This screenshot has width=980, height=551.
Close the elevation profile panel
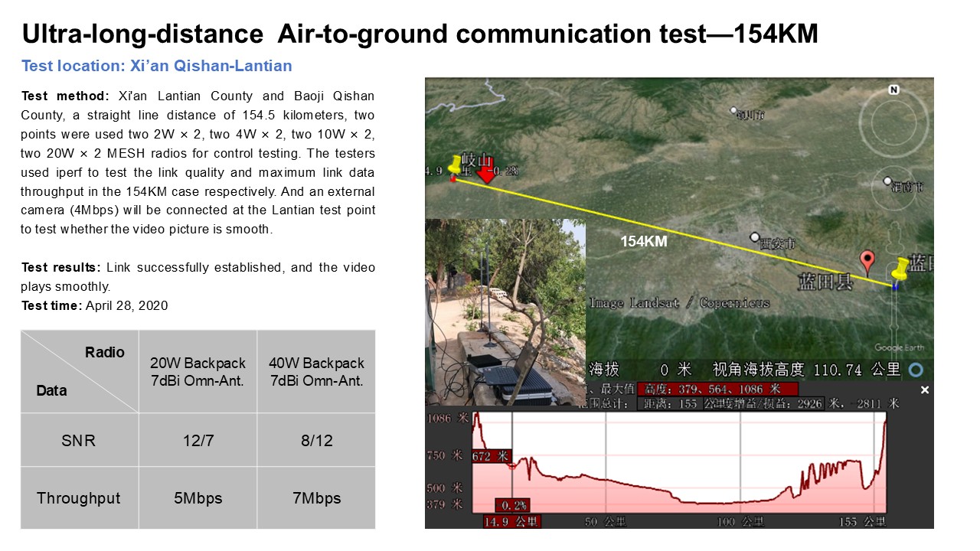point(924,390)
